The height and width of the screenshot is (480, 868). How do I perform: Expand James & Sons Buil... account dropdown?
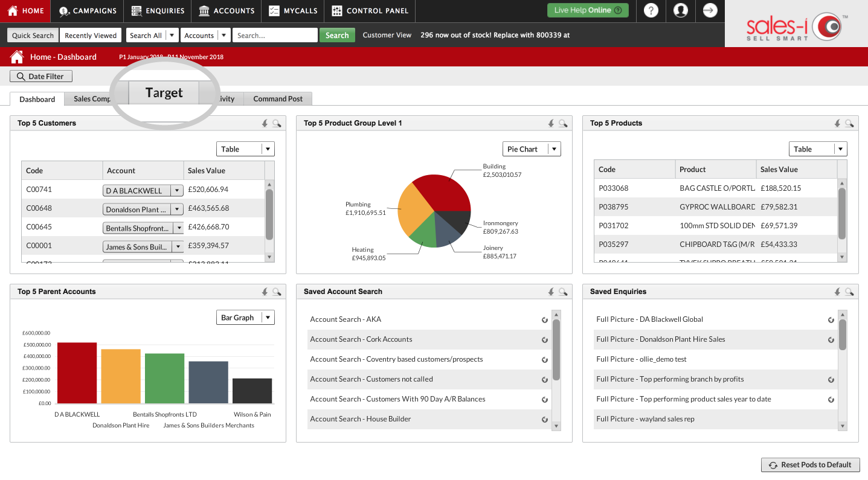(x=178, y=247)
